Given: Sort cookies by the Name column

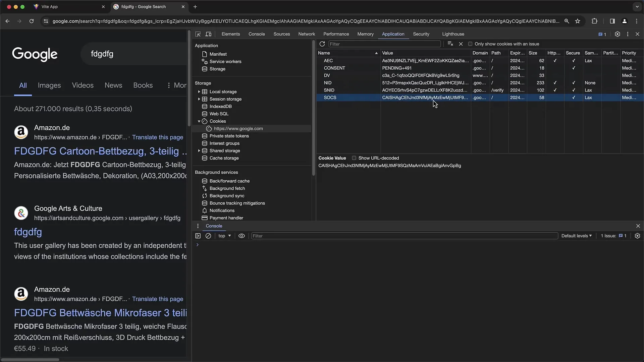Looking at the screenshot, I should 348,53.
